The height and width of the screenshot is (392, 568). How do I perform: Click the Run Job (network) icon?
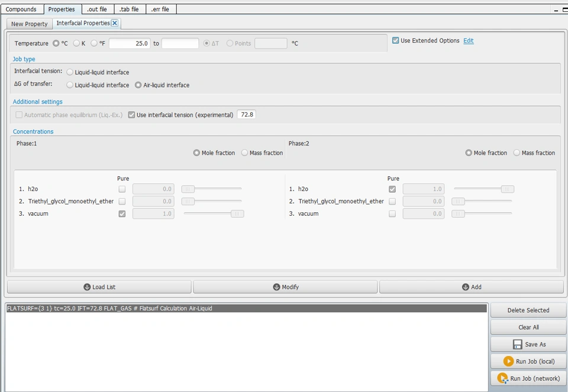click(x=502, y=378)
